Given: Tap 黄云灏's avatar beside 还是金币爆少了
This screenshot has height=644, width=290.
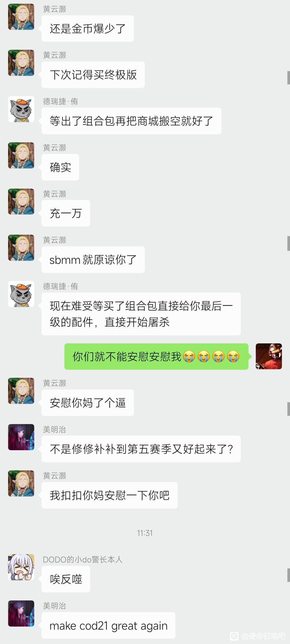Looking at the screenshot, I should (21, 17).
